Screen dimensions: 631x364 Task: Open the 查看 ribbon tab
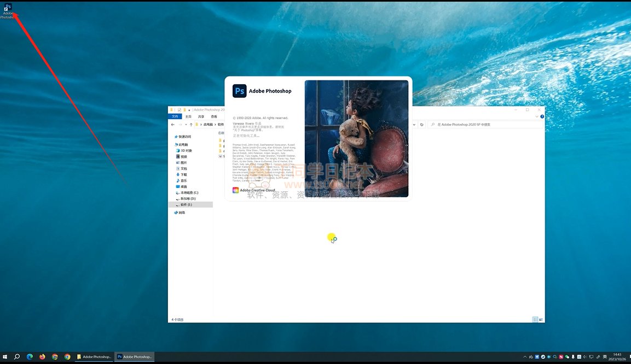[214, 116]
